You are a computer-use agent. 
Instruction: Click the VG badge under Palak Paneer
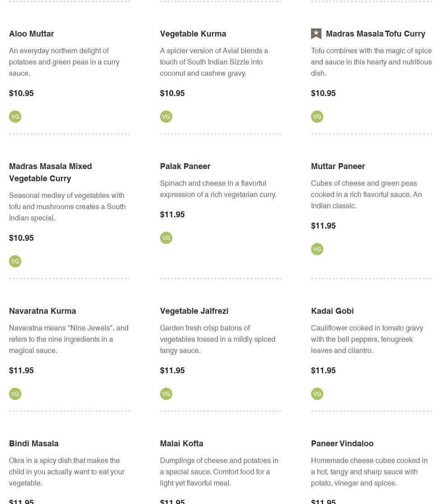click(166, 238)
